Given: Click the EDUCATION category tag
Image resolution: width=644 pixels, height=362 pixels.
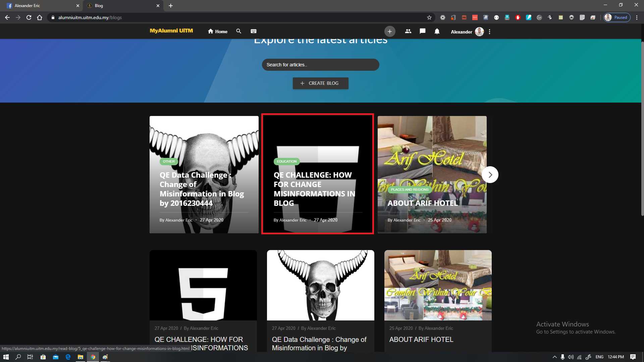Looking at the screenshot, I should point(287,162).
